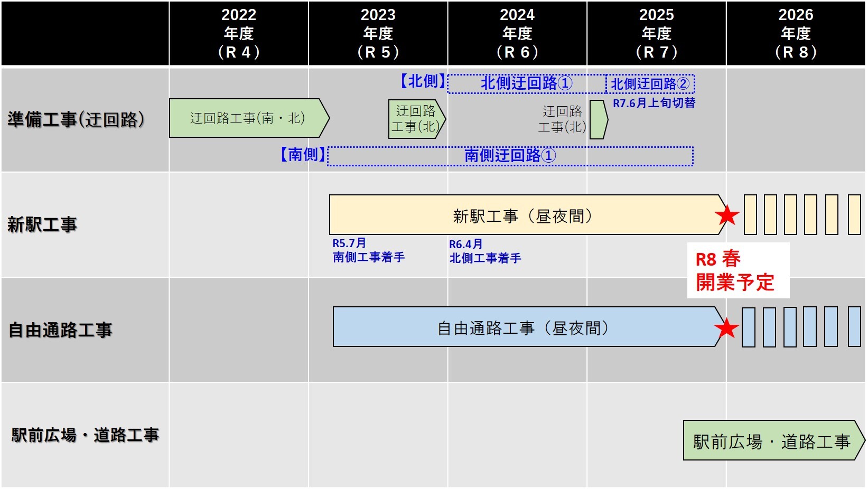Click the first blue striped block after star
The width and height of the screenshot is (868, 489).
(x=749, y=327)
